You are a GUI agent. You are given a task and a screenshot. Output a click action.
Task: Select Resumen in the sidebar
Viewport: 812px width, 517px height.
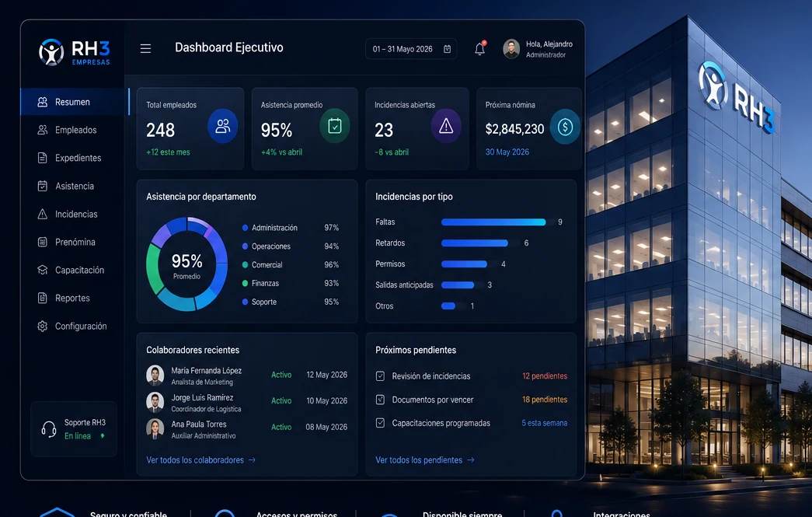point(75,102)
